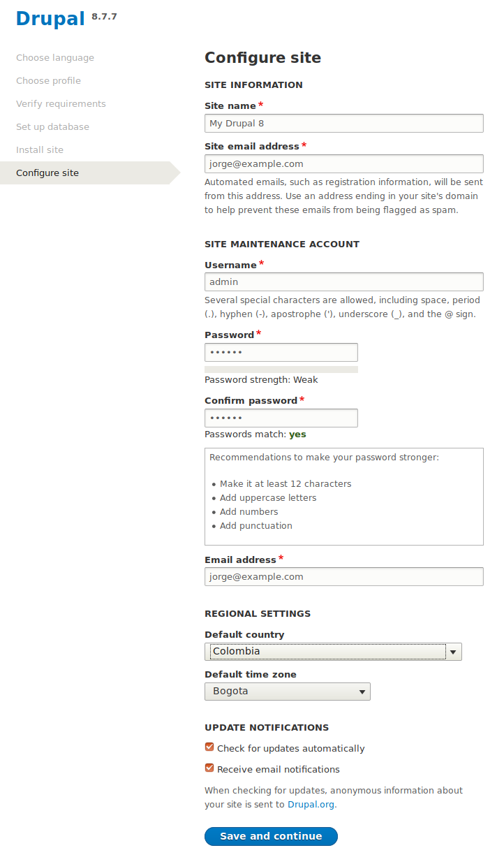This screenshot has width=504, height=855.
Task: Focus the Email address field under maintenance account
Action: pyautogui.click(x=343, y=576)
